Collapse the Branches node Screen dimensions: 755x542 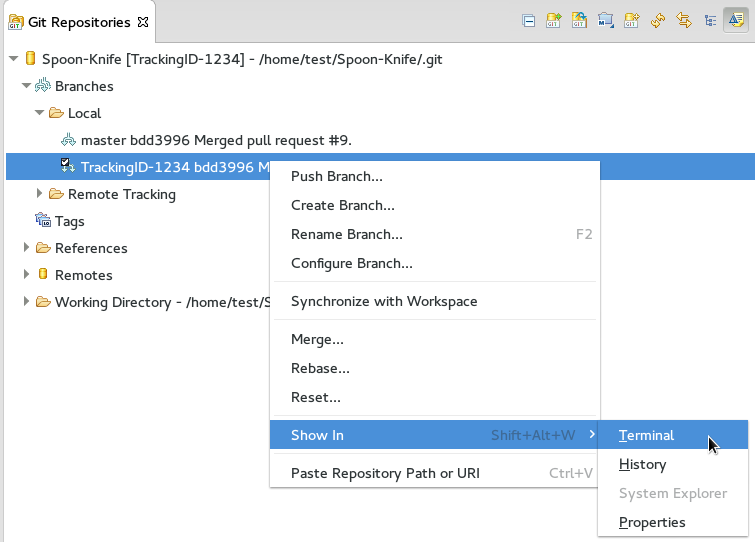(x=26, y=86)
